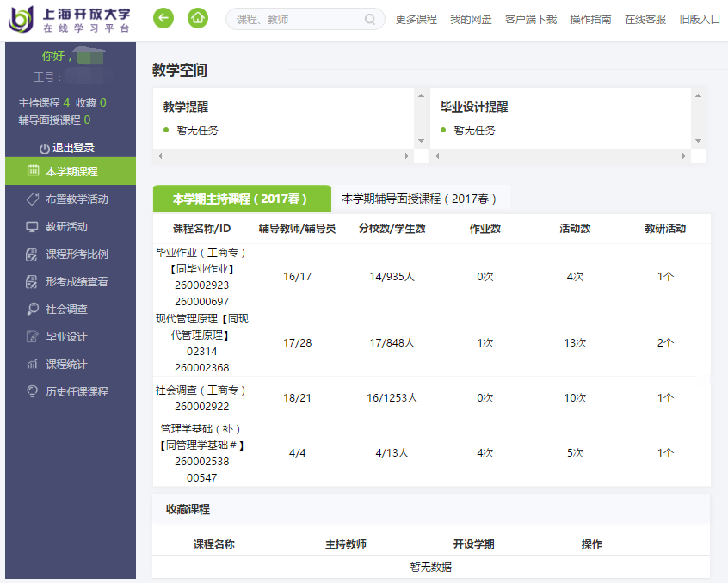Screen dimensions: 728x583
Task: Click the green back arrow icon
Action: 163,19
